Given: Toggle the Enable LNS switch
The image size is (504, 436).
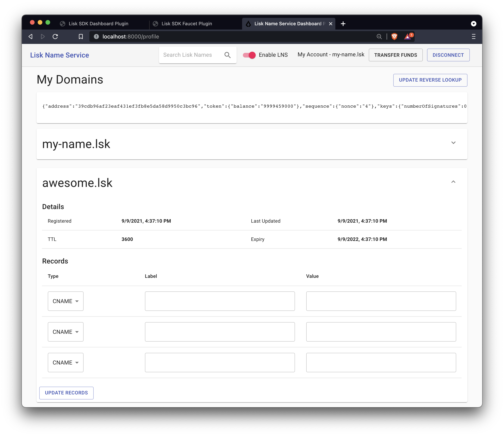Looking at the screenshot, I should (x=249, y=55).
